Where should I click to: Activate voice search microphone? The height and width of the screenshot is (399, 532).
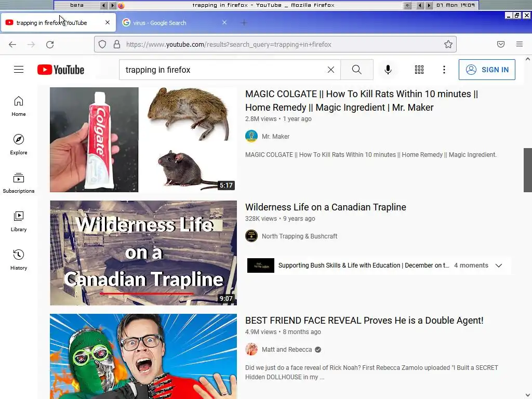[388, 70]
